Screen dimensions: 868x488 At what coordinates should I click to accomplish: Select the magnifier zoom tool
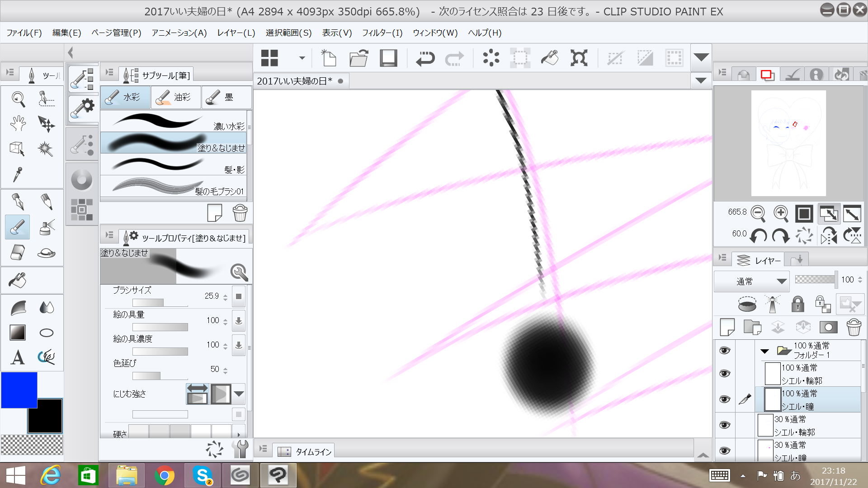pyautogui.click(x=18, y=99)
